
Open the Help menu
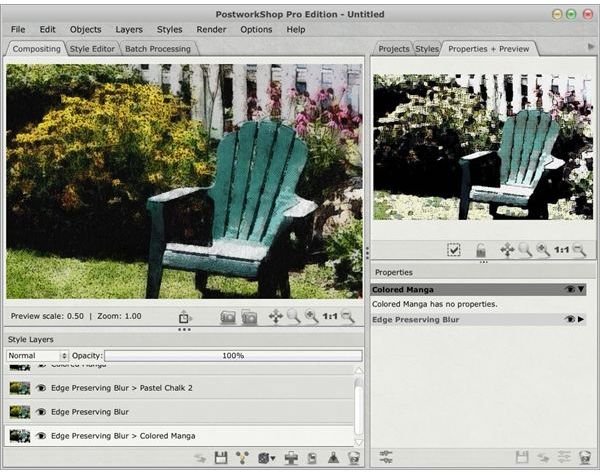[296, 29]
